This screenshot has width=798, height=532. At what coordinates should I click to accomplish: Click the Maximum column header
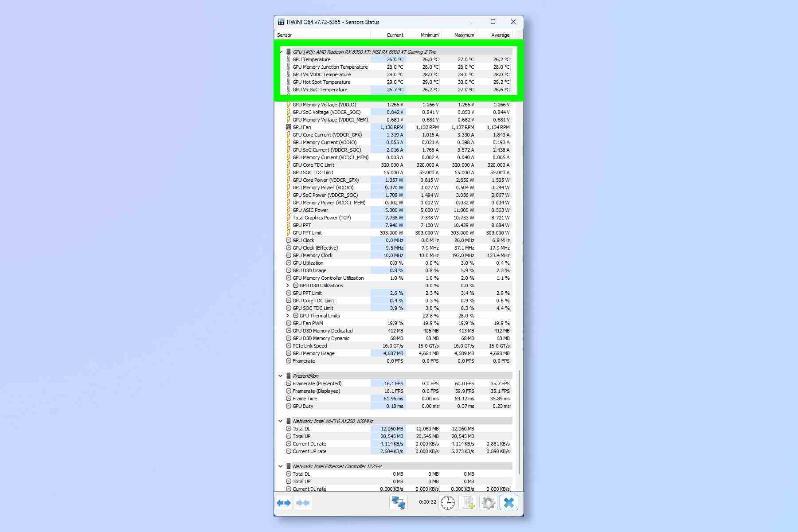point(459,35)
